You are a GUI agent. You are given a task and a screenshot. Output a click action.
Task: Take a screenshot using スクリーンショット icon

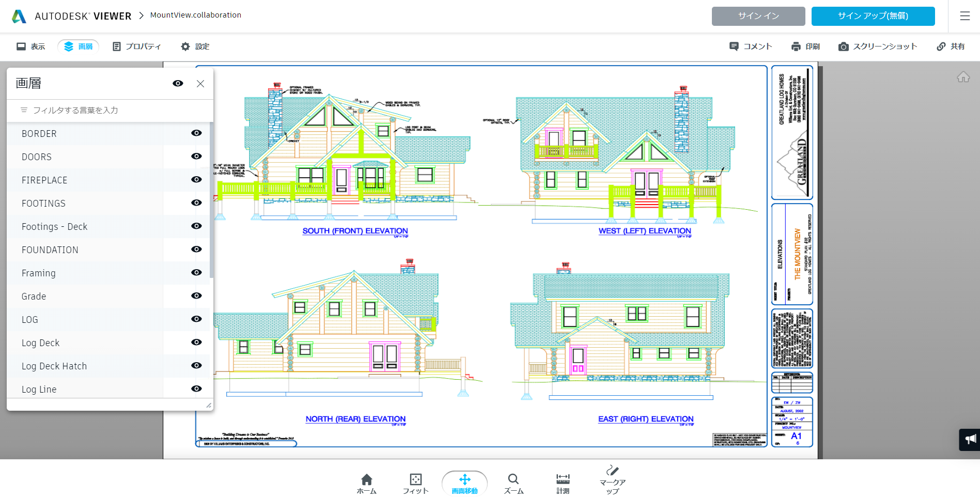878,46
